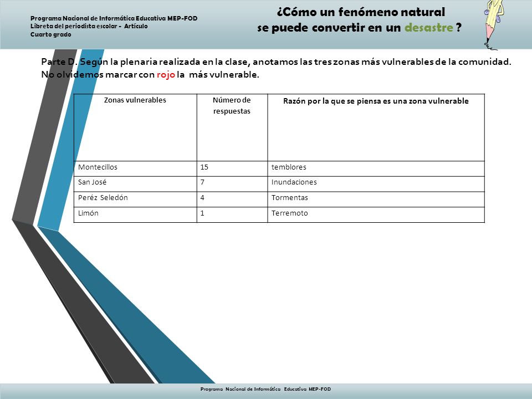Select the 'Peréz Seledón' table cell
The height and width of the screenshot is (399, 532).
tap(135, 199)
